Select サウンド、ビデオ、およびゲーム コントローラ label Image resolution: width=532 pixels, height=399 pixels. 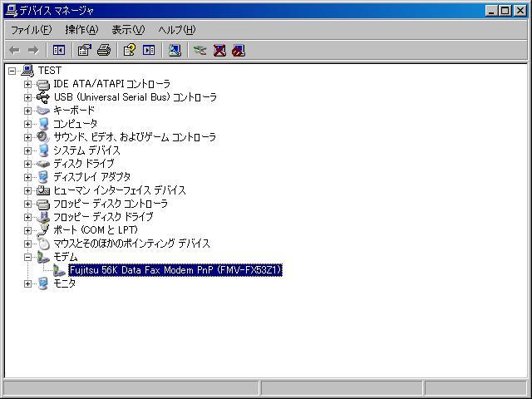pyautogui.click(x=135, y=137)
